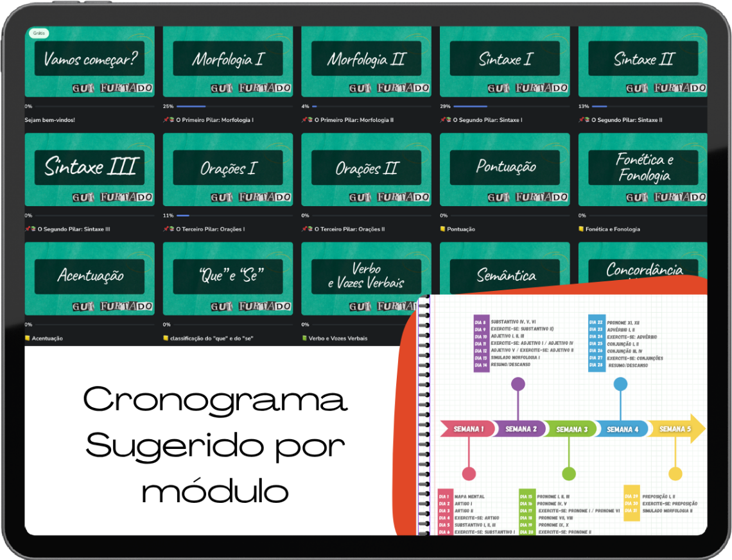
Task: Open the Morfologia I course card
Action: [x=228, y=61]
